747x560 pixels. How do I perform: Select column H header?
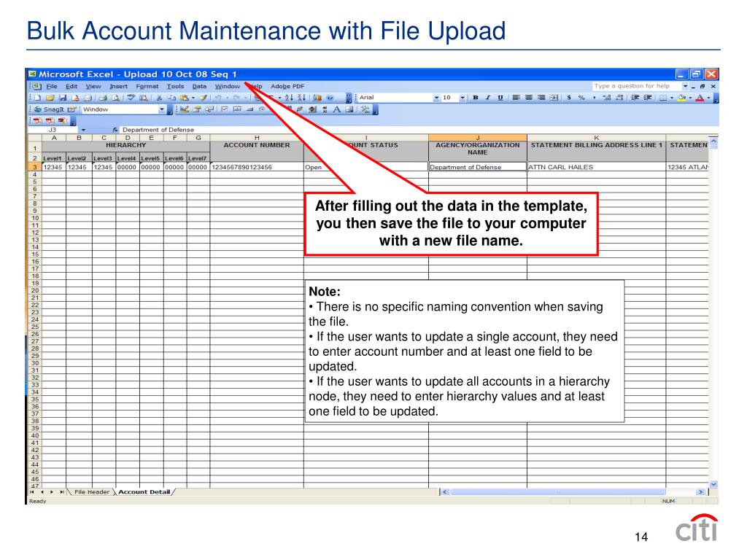pos(256,138)
